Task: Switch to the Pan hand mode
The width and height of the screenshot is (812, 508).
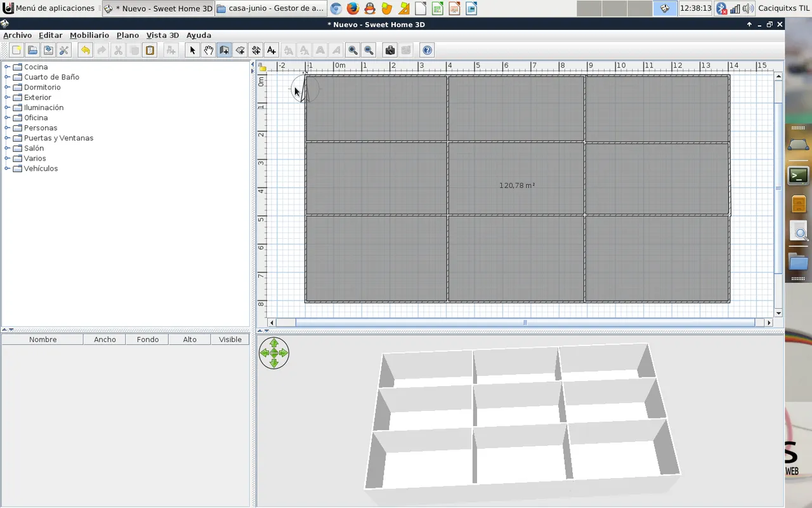Action: coord(208,50)
